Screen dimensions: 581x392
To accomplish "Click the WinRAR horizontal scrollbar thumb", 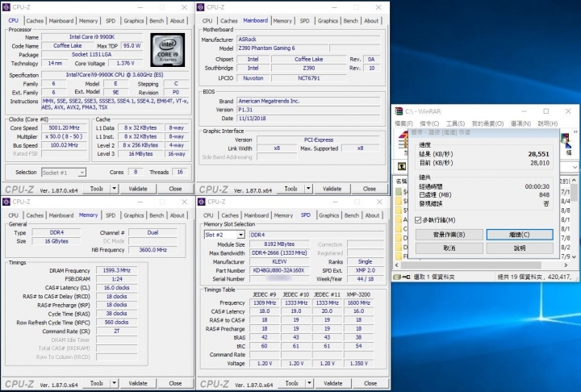I will (471, 265).
